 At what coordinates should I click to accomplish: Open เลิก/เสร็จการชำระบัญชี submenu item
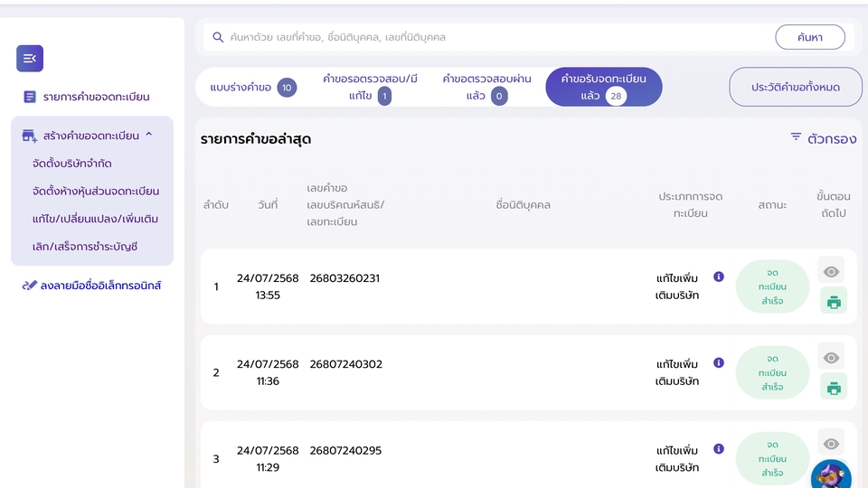click(x=84, y=246)
